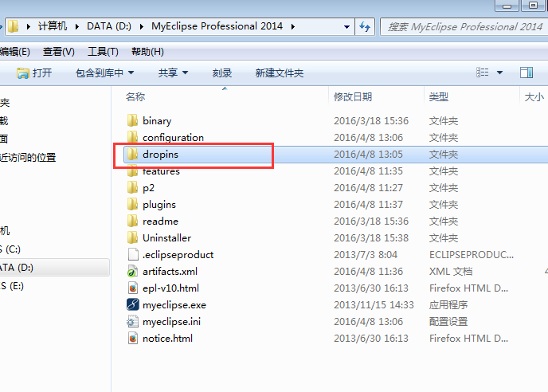Screen dimensions: 548x392
Task: Select the myeclipse.exe file name
Action: coord(174,305)
